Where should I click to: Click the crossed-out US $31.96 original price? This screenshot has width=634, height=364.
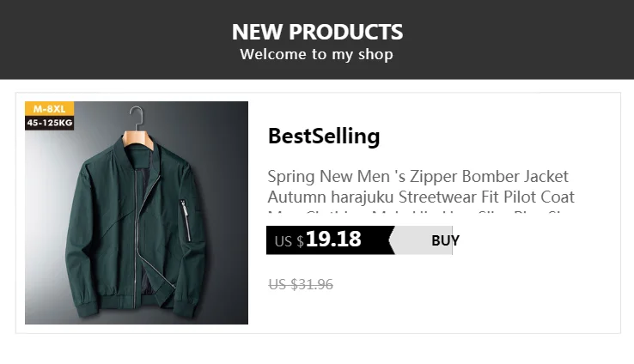pos(301,284)
